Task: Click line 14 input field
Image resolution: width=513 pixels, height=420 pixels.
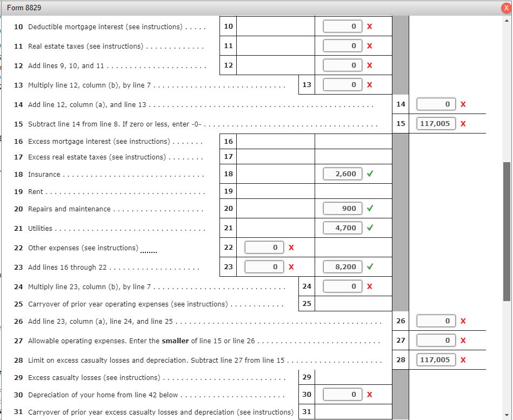Action: coord(436,104)
